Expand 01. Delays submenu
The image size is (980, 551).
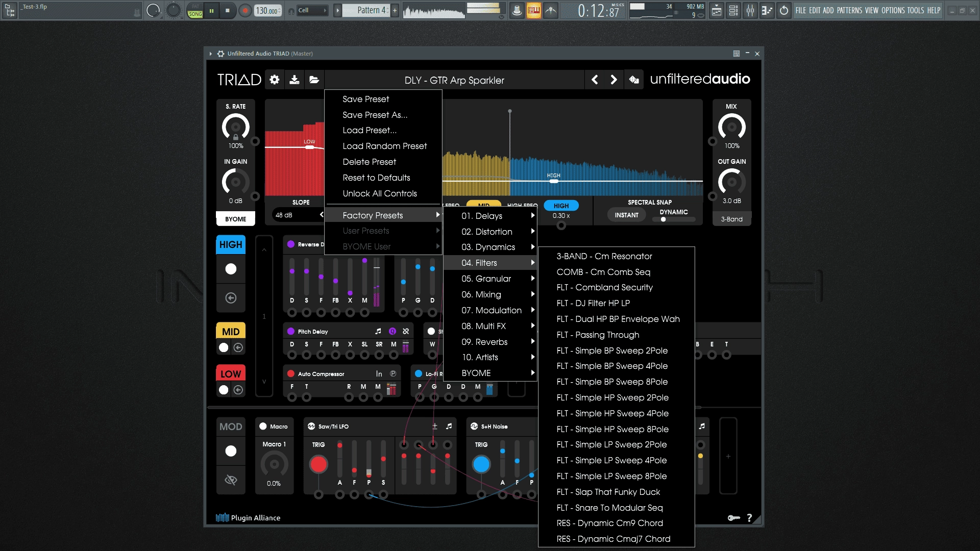point(490,216)
